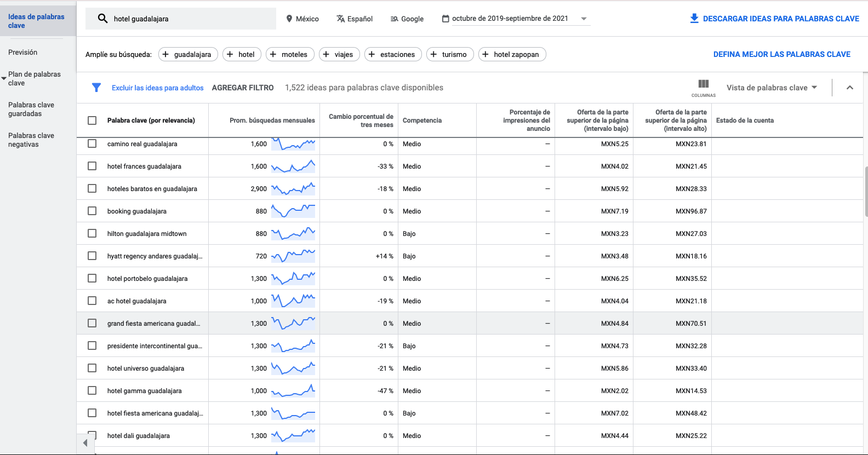
Task: Click the vertical scrollbar on right edge
Action: tap(866, 192)
